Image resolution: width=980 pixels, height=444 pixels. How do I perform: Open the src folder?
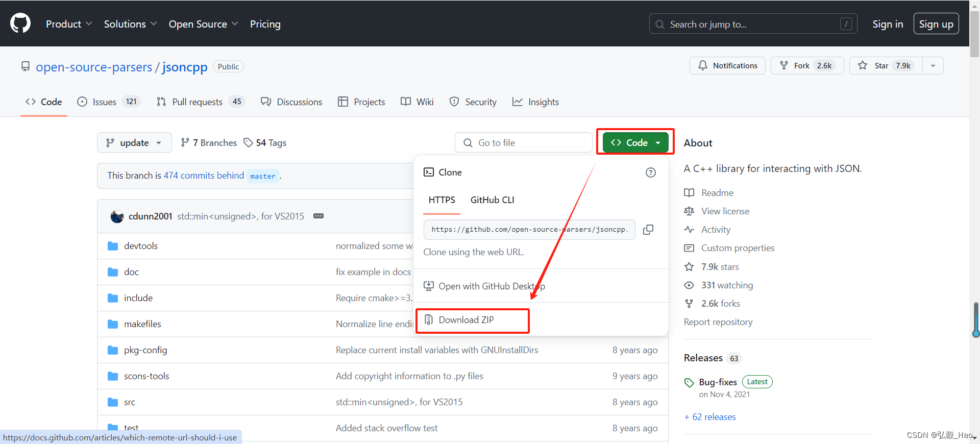[130, 402]
